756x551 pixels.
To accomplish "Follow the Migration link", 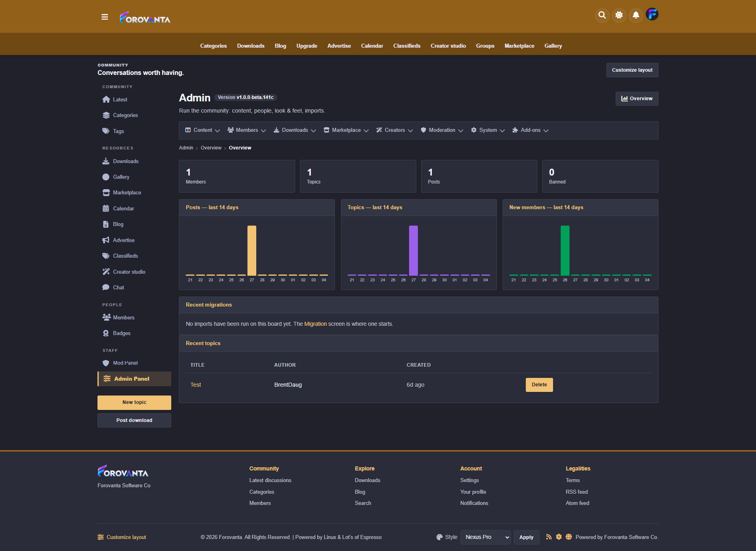I will [315, 324].
